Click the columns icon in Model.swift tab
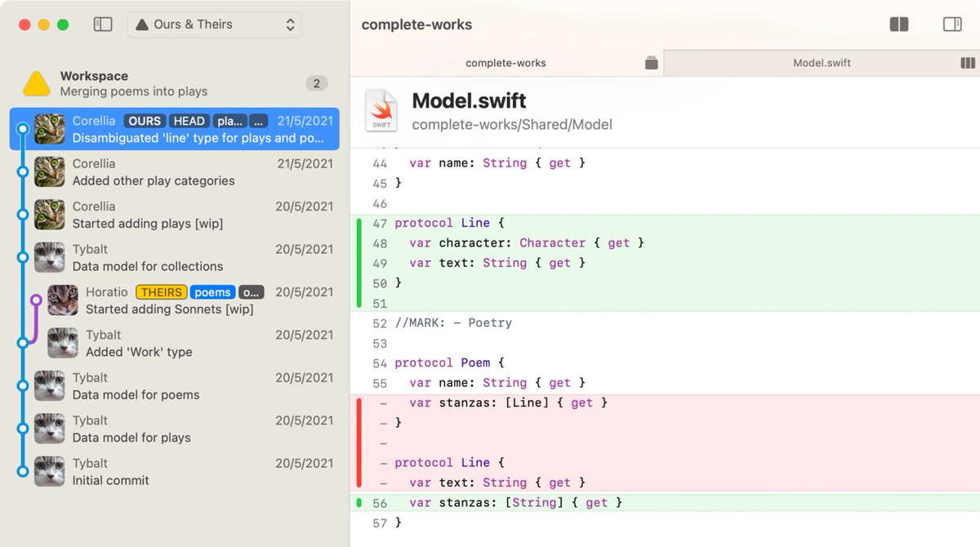The image size is (980, 547). pyautogui.click(x=968, y=63)
